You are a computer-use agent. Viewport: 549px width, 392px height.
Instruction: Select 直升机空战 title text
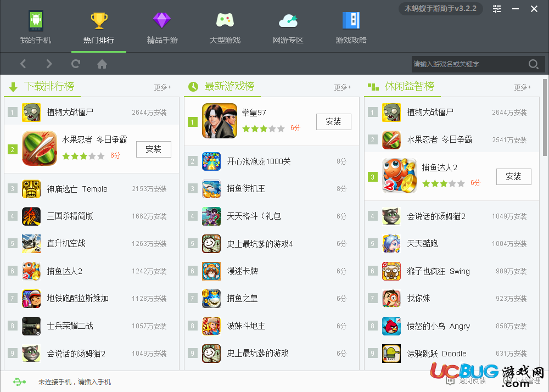pos(66,244)
